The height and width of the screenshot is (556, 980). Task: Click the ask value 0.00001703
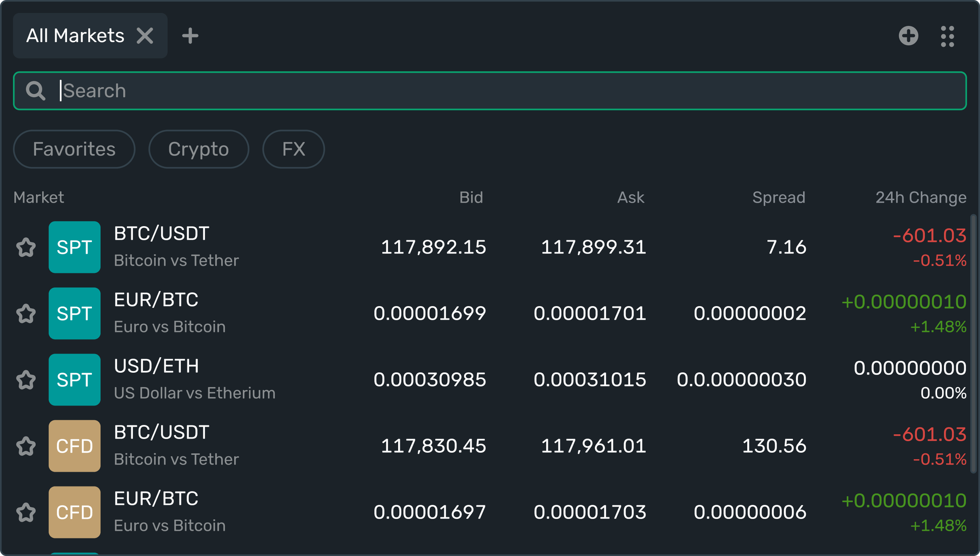pos(590,512)
